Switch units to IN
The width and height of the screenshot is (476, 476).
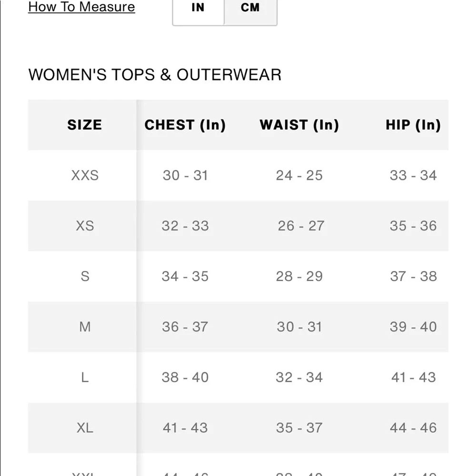point(198,8)
